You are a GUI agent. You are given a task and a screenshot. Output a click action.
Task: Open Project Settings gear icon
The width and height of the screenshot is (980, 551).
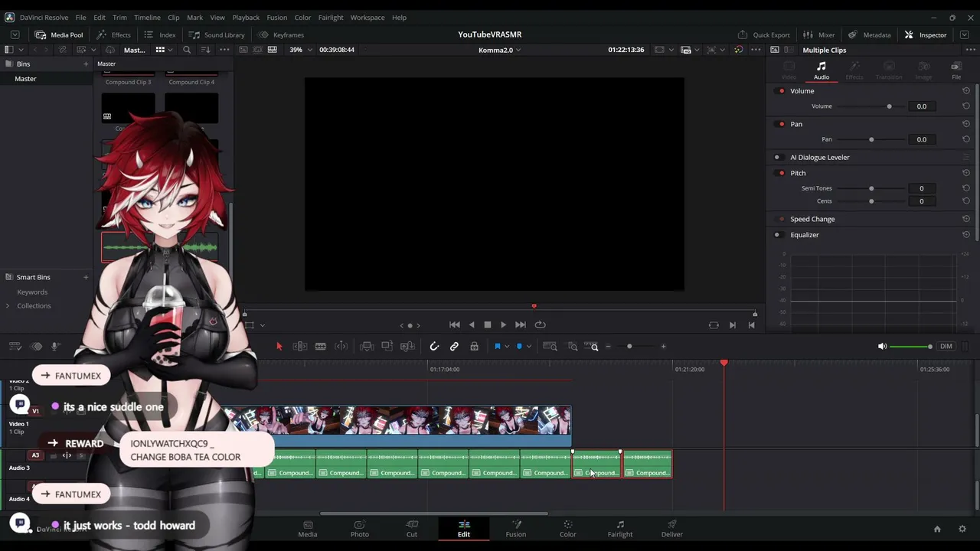click(x=962, y=529)
